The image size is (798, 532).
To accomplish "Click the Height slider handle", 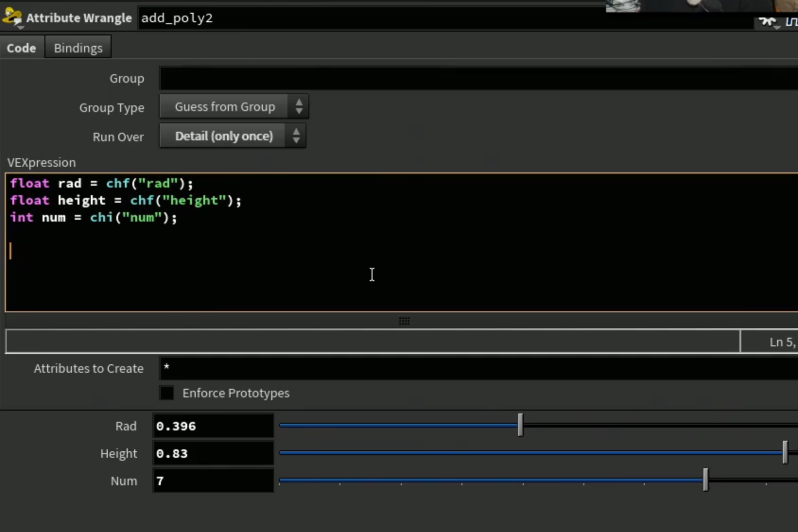I will [785, 453].
